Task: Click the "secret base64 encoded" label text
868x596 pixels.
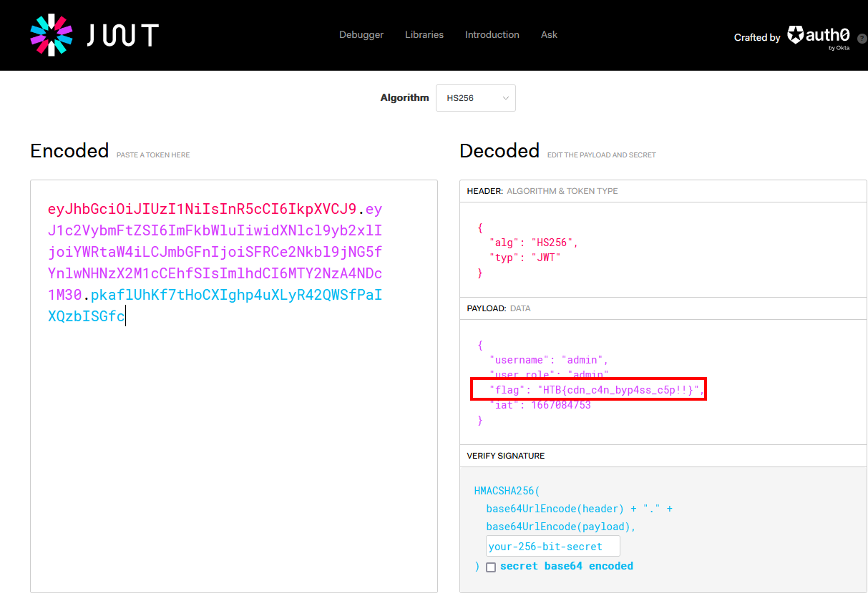Action: (x=566, y=566)
